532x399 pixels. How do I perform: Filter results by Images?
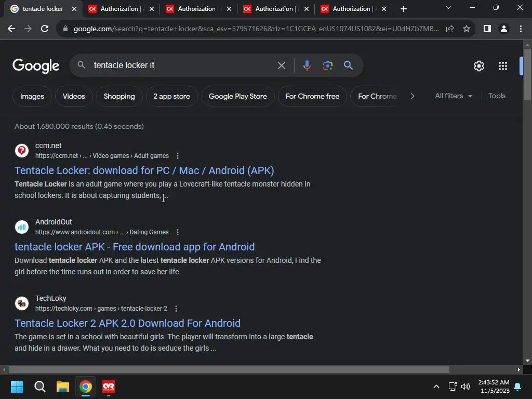(32, 96)
